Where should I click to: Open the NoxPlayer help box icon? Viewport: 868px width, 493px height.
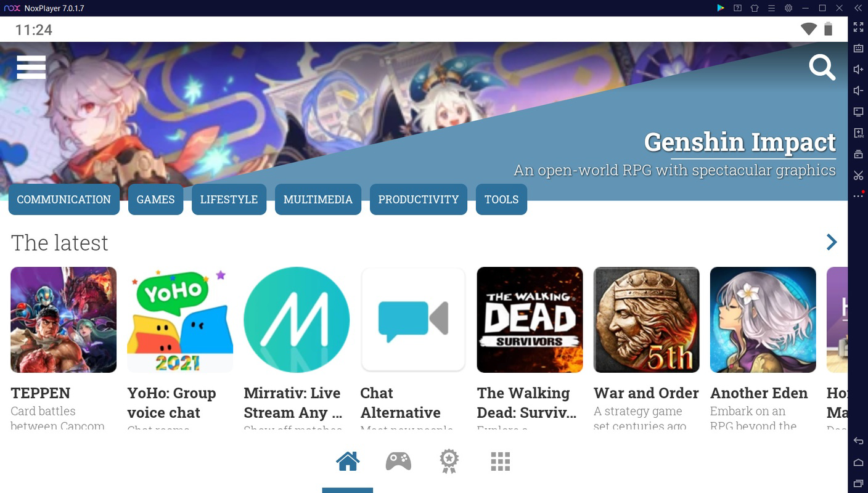click(737, 8)
